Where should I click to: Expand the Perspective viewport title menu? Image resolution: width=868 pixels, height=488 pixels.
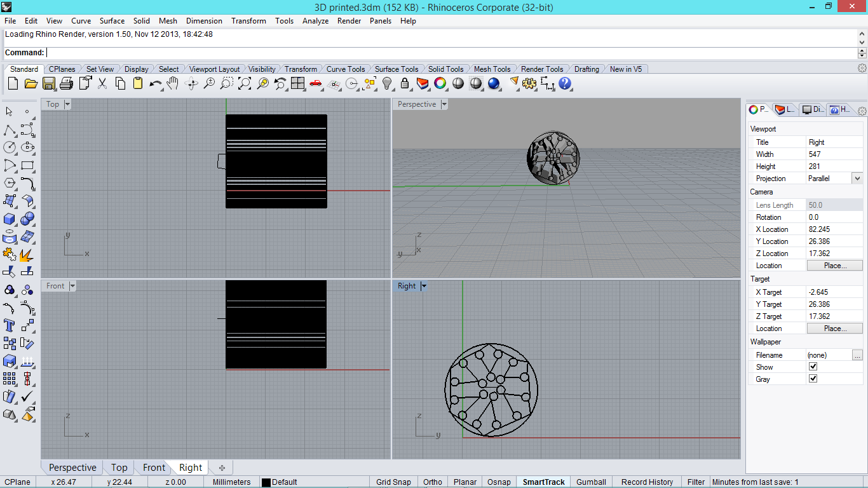[x=445, y=104]
